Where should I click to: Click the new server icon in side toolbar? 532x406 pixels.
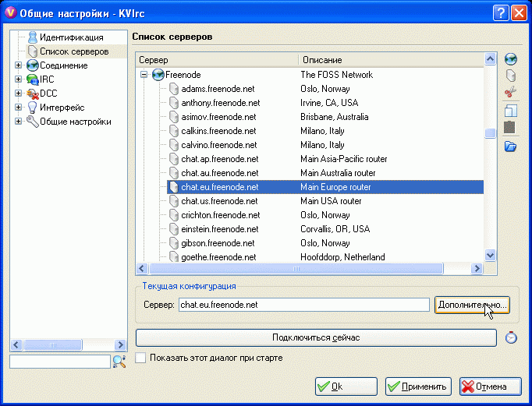(x=511, y=76)
